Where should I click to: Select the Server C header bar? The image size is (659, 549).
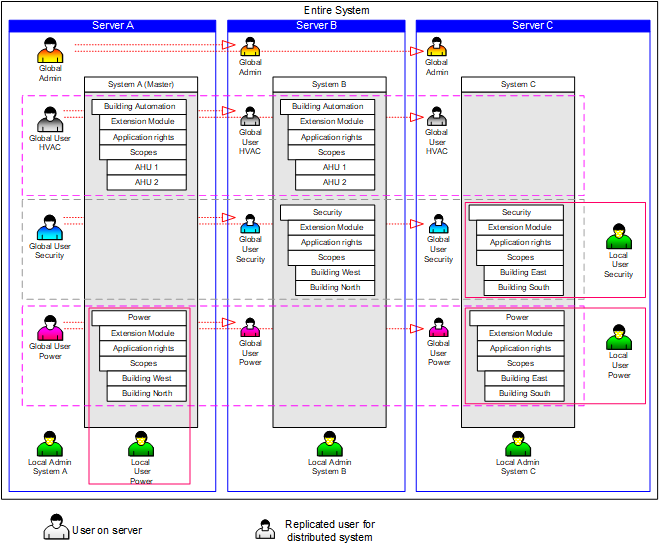[533, 25]
